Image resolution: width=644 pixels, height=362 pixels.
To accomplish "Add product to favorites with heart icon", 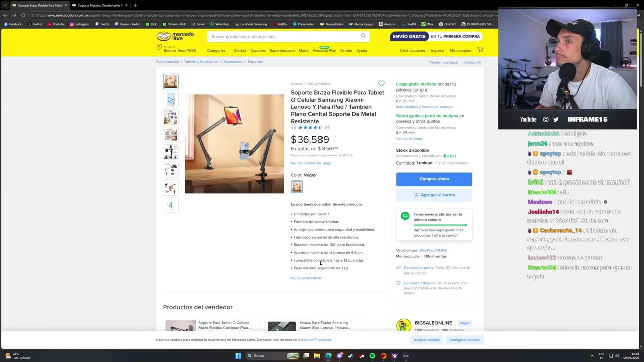I will coord(381,83).
